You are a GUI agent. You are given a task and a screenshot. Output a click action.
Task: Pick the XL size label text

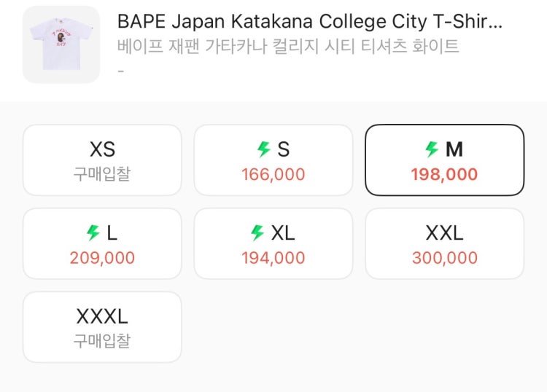283,233
